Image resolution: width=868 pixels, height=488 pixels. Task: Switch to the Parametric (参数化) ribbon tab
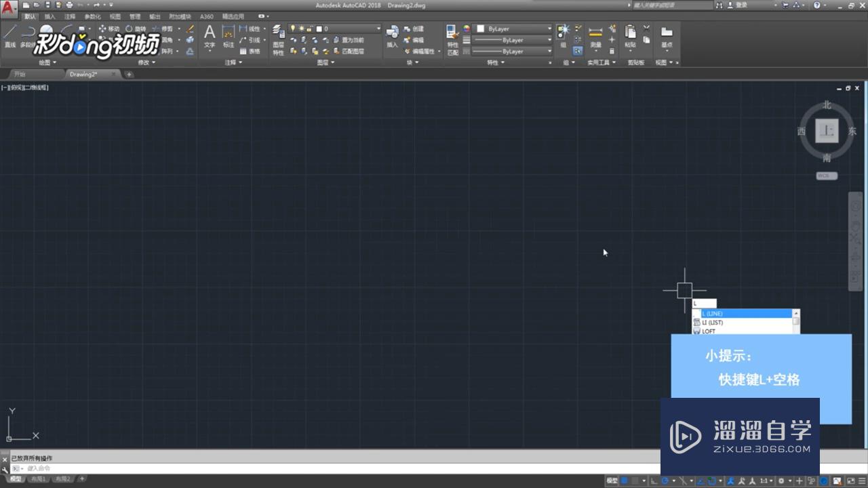(93, 16)
